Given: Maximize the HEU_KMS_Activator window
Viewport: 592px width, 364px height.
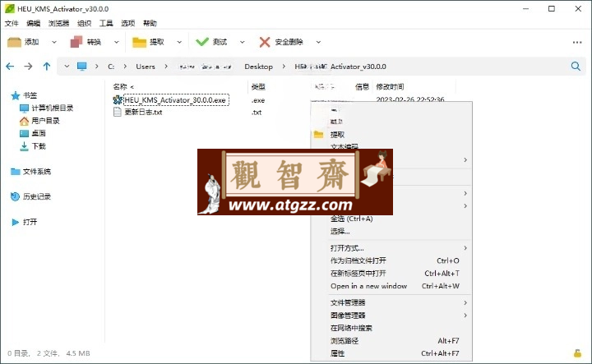Looking at the screenshot, I should click(552, 9).
